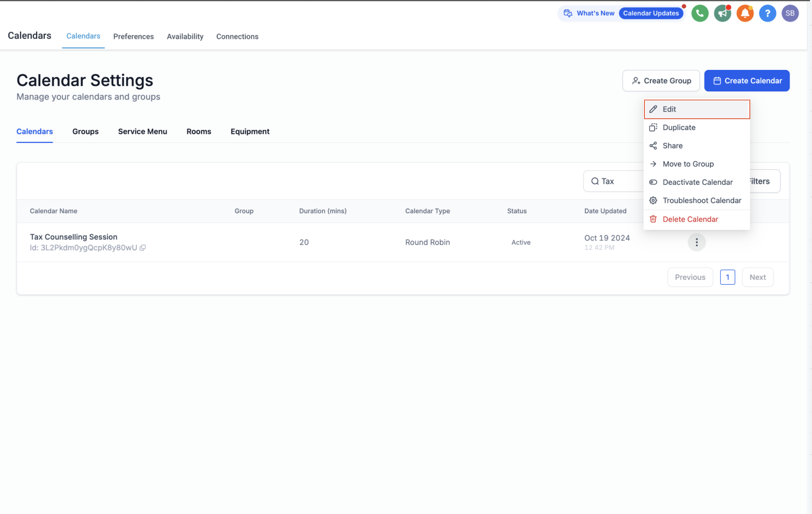Open the SB user avatar menu

790,13
